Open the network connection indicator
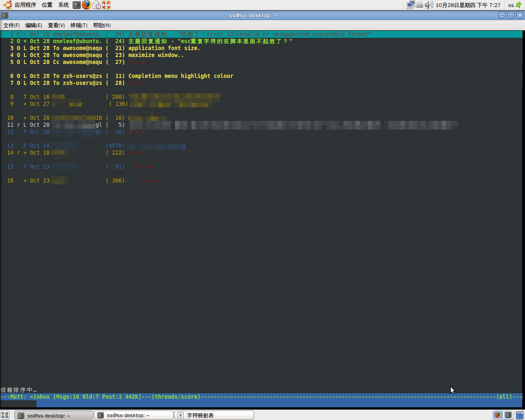525x420 pixels. (x=411, y=5)
